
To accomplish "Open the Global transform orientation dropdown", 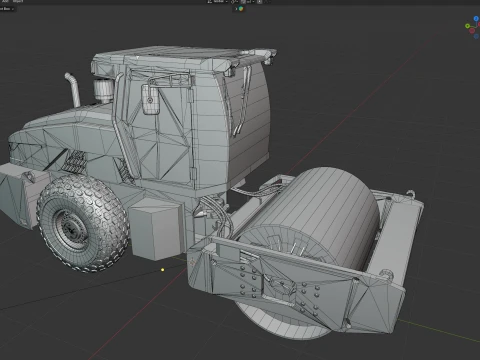I will pyautogui.click(x=217, y=1).
